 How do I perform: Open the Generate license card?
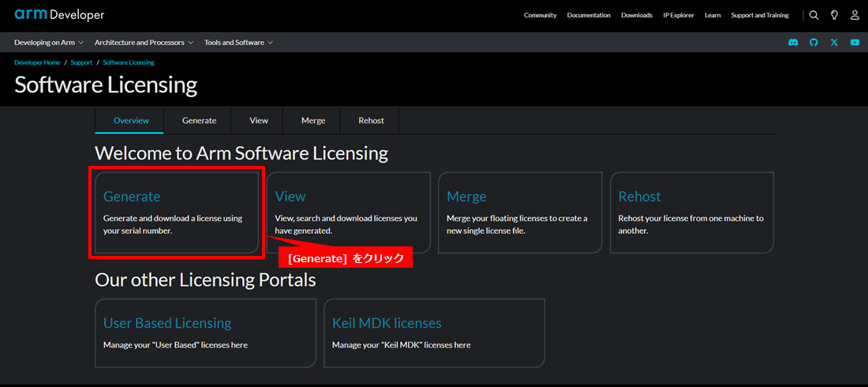177,212
